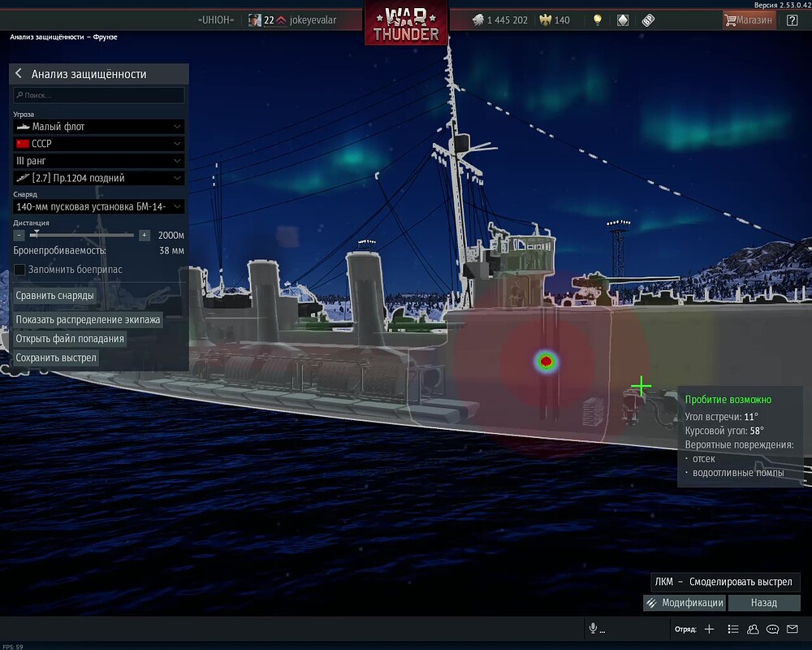Click the Поиск search field
This screenshot has width=812, height=650.
[99, 95]
